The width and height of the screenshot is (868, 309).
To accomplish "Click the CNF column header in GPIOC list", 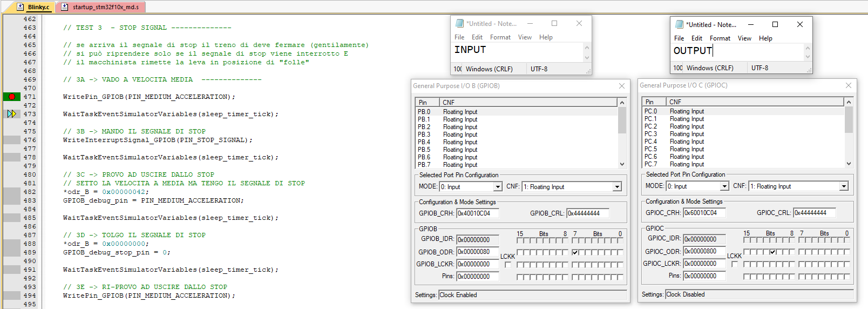I will pos(755,102).
